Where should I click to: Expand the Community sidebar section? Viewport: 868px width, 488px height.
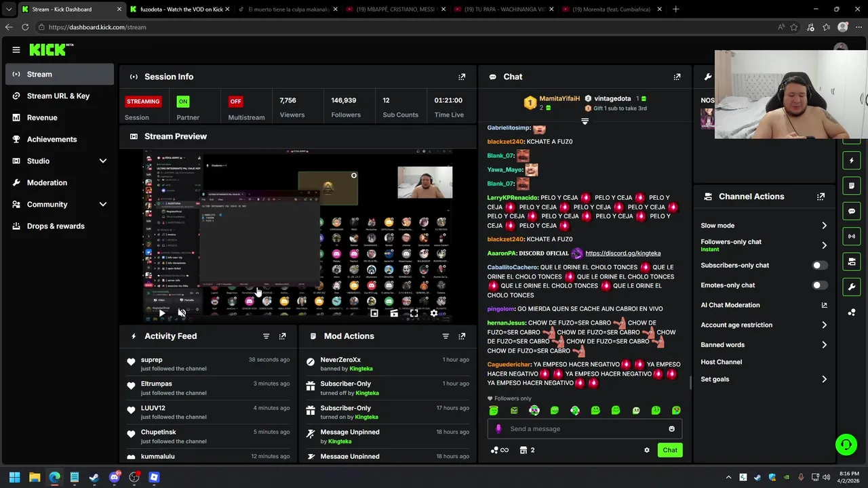(103, 204)
